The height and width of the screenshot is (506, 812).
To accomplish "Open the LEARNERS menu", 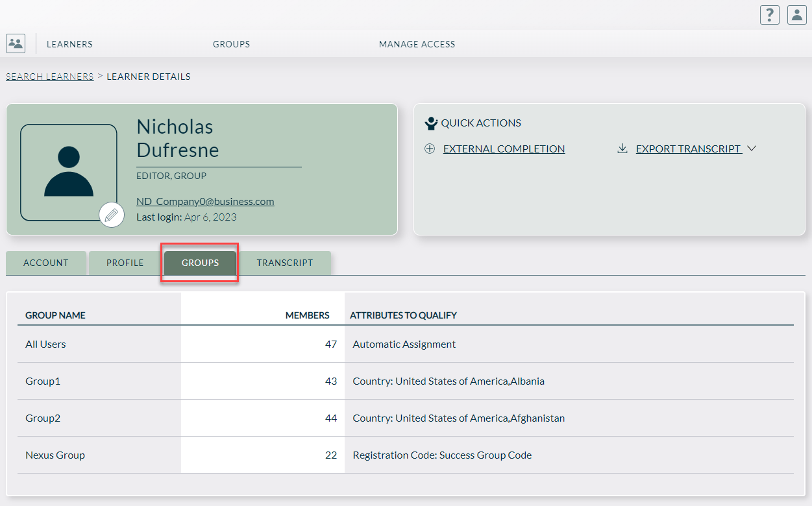I will [x=69, y=44].
